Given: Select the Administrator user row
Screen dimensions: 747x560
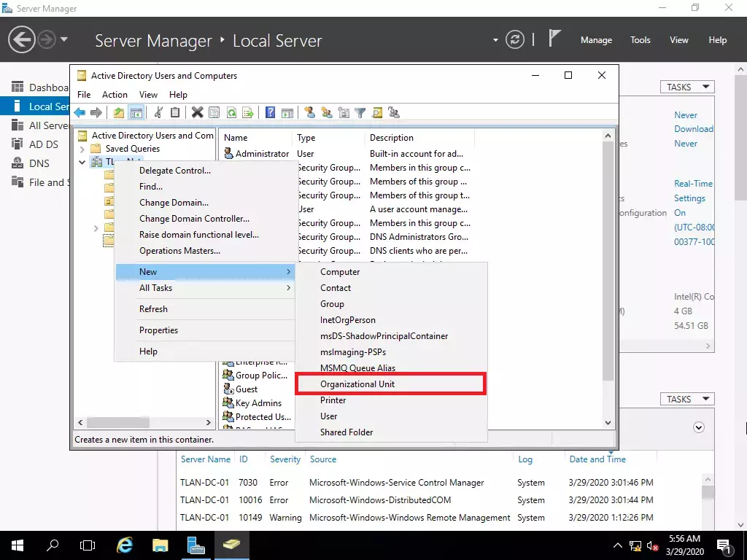Looking at the screenshot, I should (256, 154).
